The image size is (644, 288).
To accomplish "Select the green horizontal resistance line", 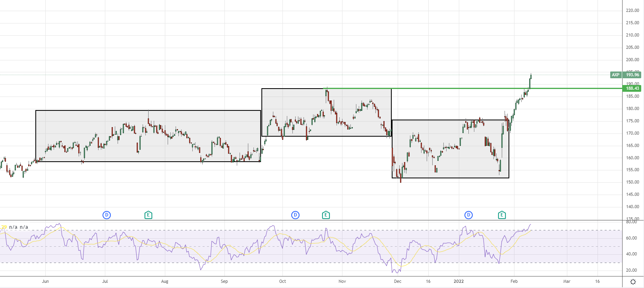I will 437,88.
